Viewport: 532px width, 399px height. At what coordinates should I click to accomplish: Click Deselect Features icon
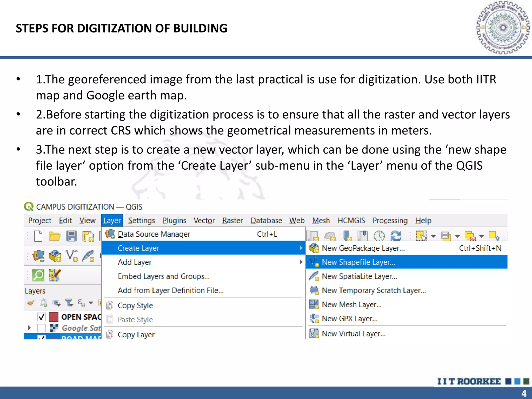coord(470,236)
